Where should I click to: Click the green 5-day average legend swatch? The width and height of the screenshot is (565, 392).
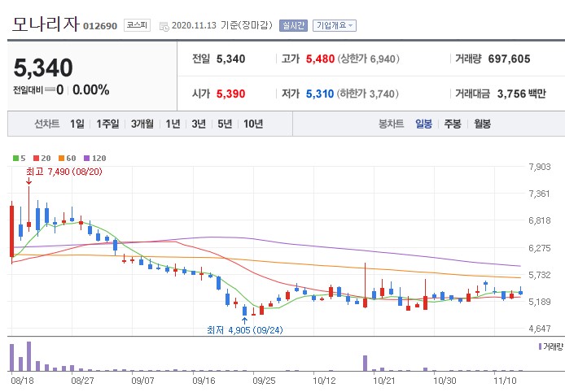(x=15, y=158)
